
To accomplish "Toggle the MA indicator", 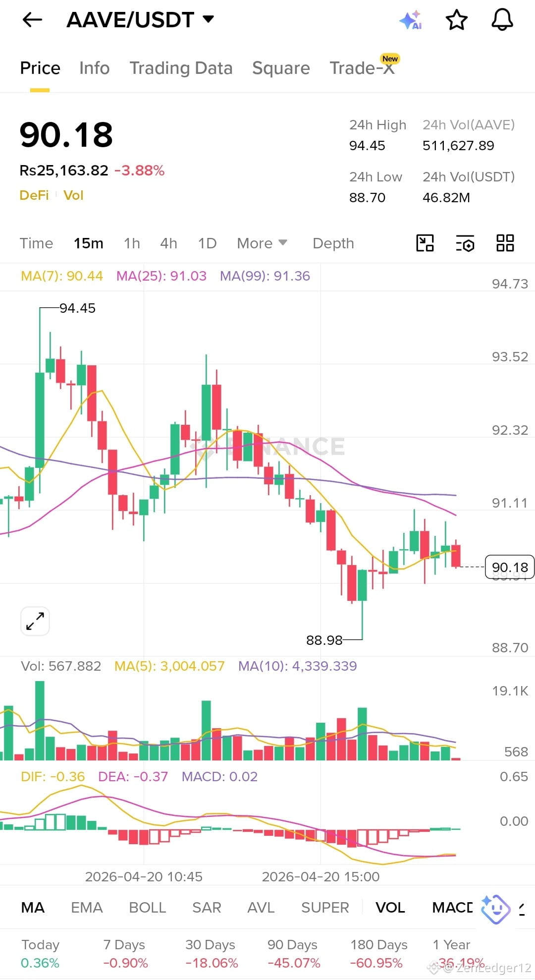I will [x=33, y=907].
